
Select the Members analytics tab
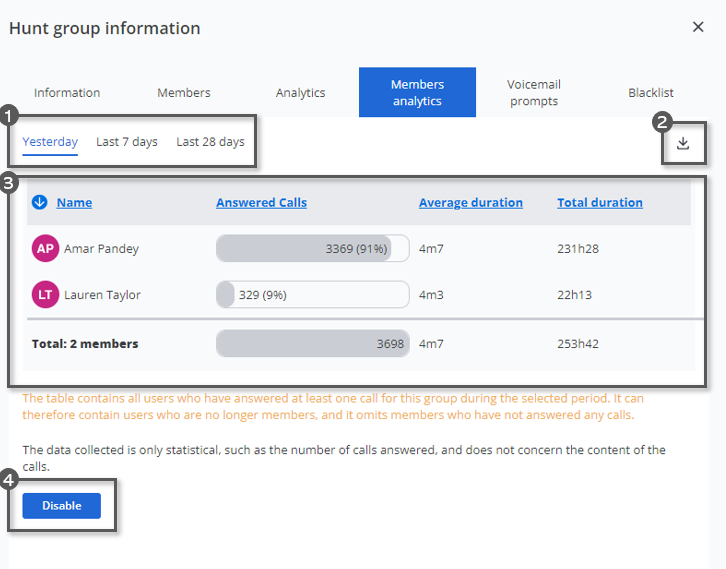[x=417, y=93]
